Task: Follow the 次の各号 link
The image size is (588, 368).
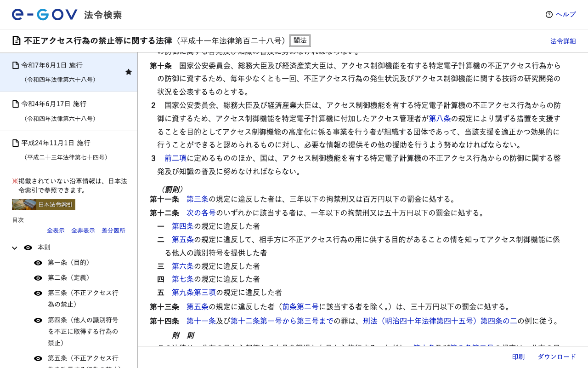Action: coord(201,213)
